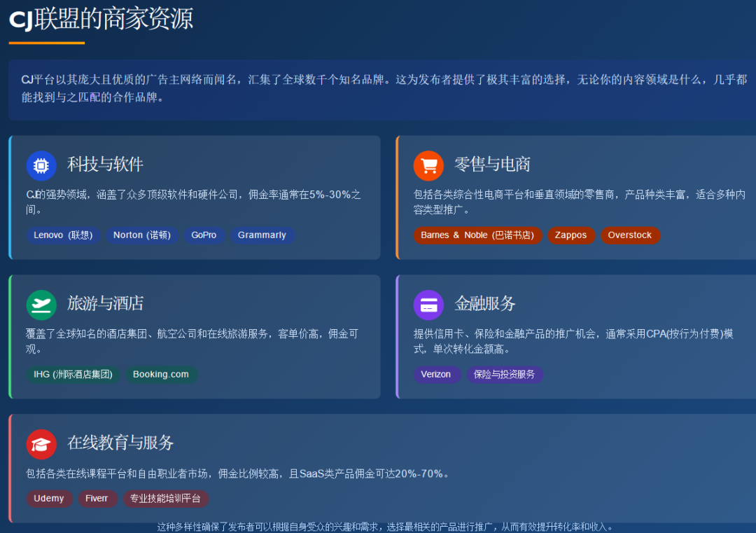This screenshot has width=756, height=533.
Task: Click the shopping cart icon on 零售与电商 card
Action: pos(428,165)
